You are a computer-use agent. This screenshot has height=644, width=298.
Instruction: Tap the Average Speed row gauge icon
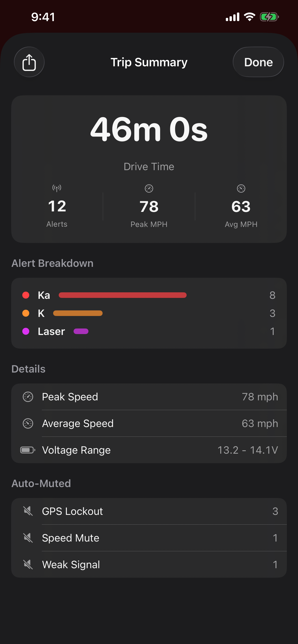[x=28, y=424]
